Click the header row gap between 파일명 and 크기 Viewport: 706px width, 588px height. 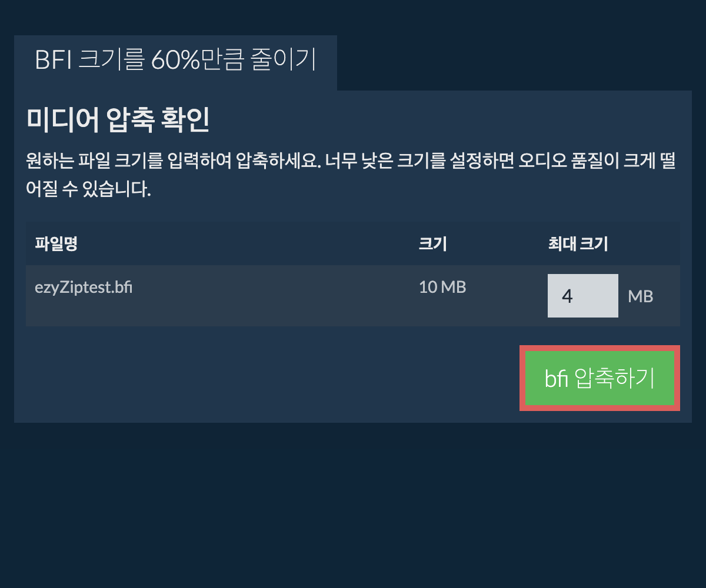pyautogui.click(x=247, y=243)
